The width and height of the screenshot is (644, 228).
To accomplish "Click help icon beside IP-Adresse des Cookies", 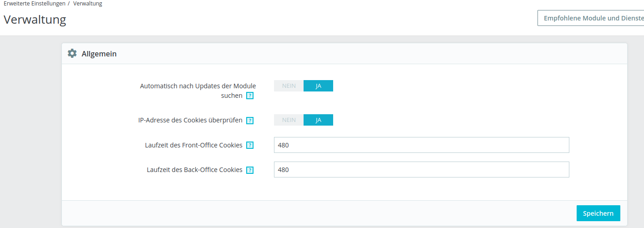I will (x=250, y=121).
